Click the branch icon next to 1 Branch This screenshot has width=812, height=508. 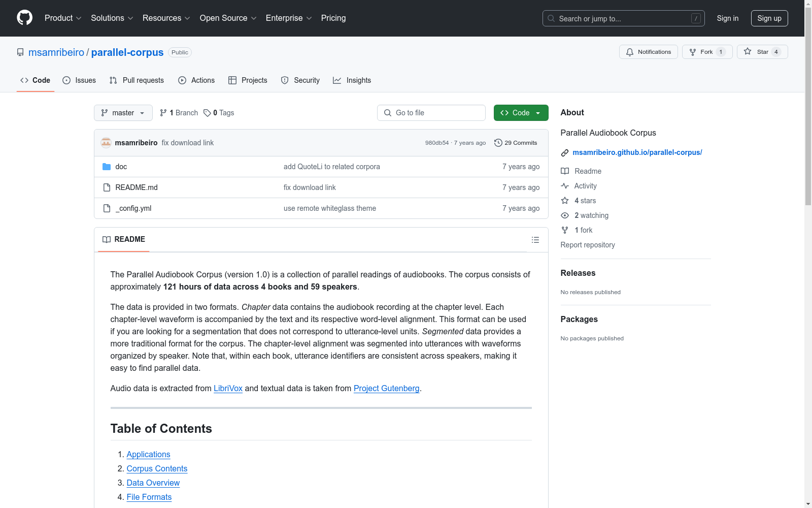tap(163, 113)
